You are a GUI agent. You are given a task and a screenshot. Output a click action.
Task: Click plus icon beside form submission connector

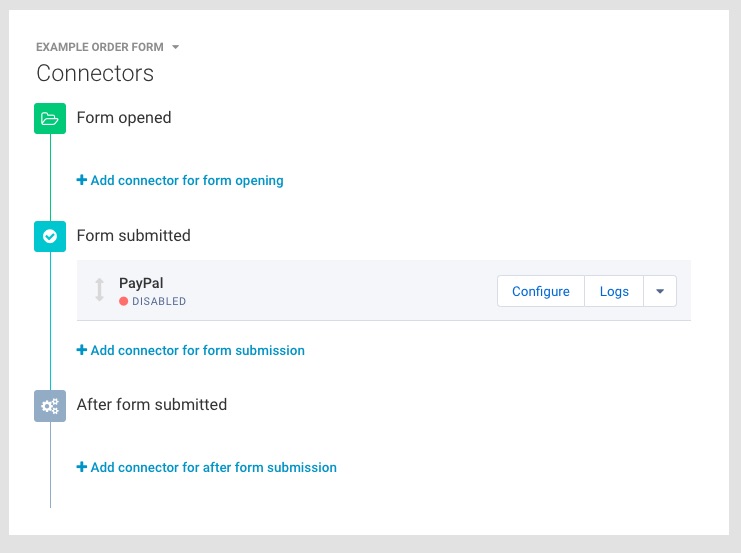82,350
